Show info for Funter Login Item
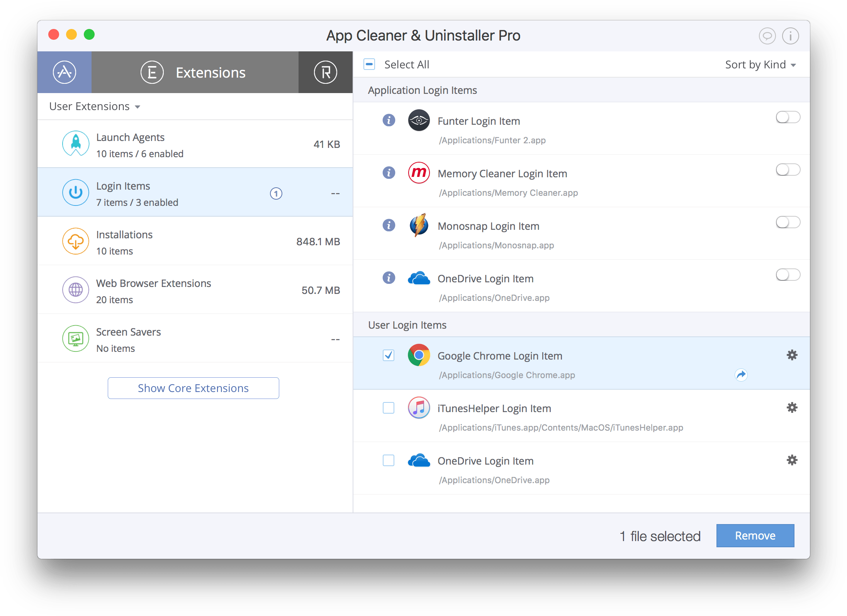847x616 pixels. (389, 120)
